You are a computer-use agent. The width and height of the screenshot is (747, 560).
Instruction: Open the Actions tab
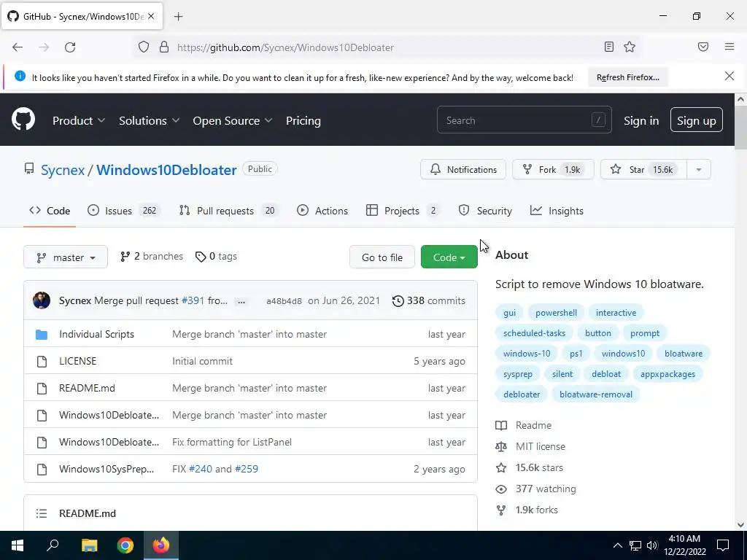[x=322, y=211]
